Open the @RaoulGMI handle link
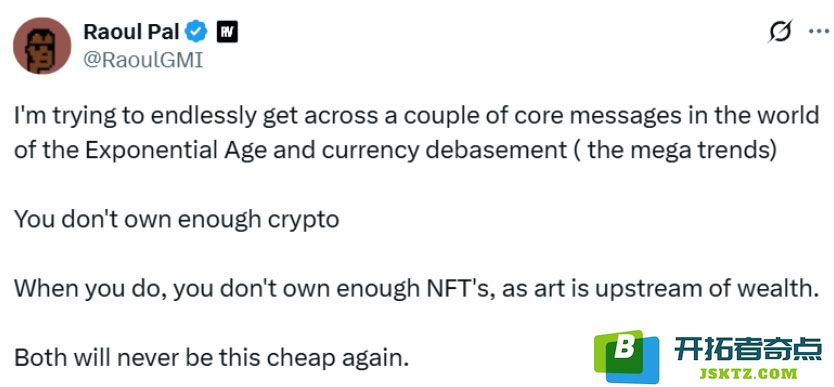 (x=143, y=60)
